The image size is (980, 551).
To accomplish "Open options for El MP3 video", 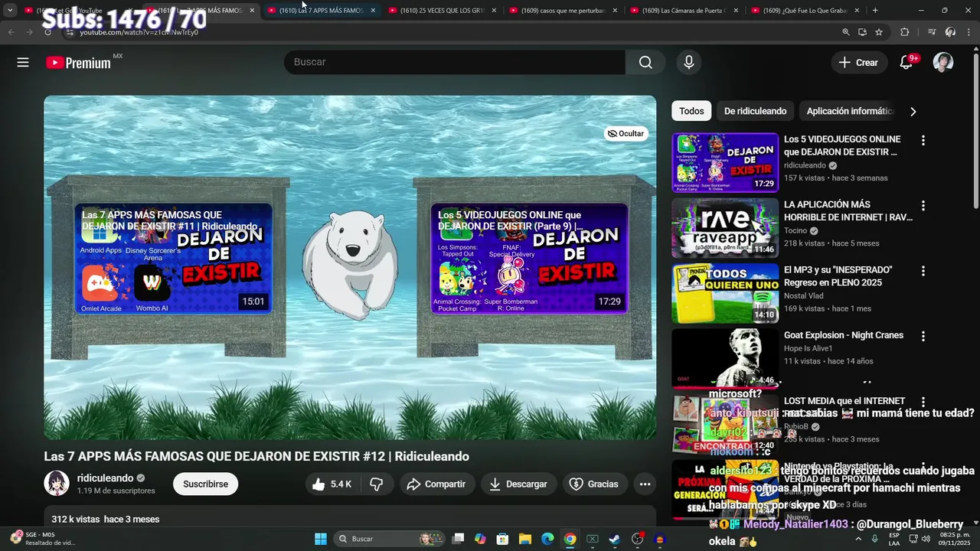I will coord(923,271).
